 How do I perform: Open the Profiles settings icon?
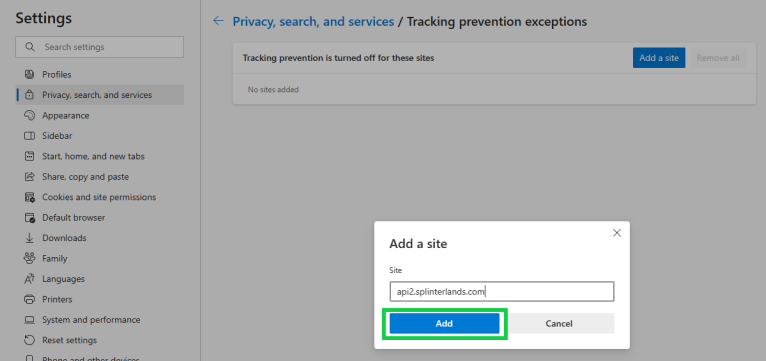tap(29, 75)
